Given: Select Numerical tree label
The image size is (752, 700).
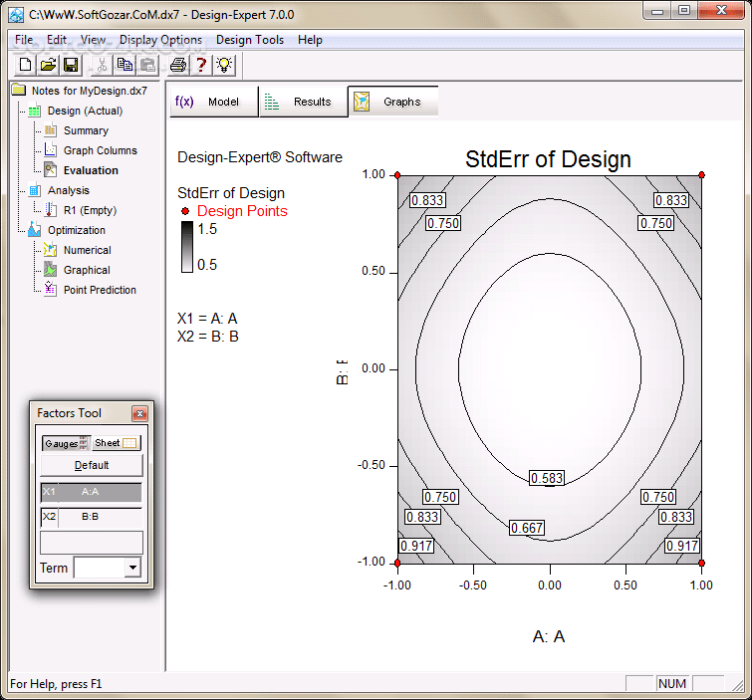Looking at the screenshot, I should (87, 250).
